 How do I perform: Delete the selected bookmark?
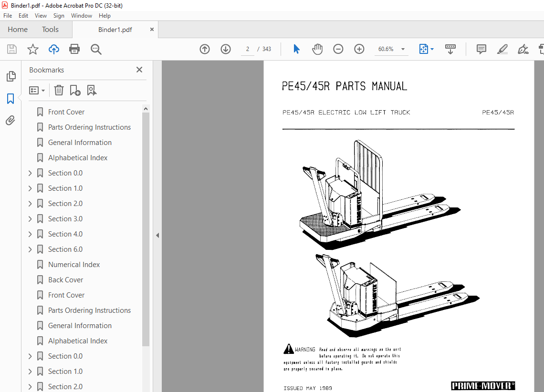59,91
